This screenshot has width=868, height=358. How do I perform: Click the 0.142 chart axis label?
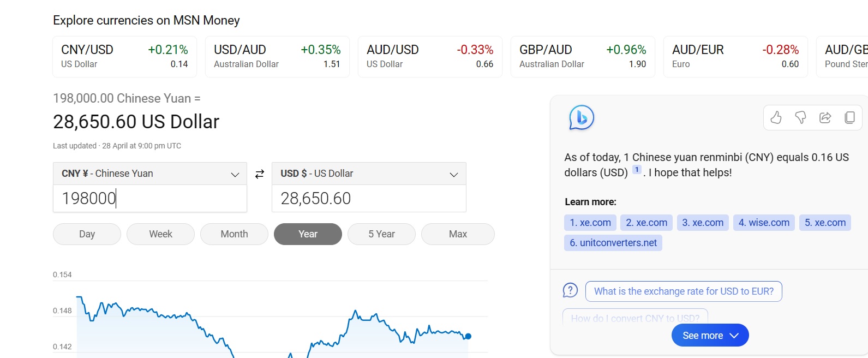62,347
